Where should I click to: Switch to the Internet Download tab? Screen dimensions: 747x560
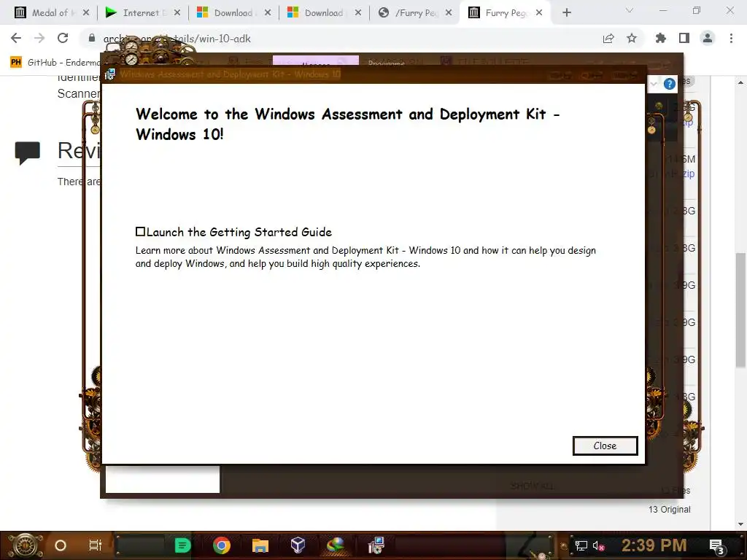point(143,13)
